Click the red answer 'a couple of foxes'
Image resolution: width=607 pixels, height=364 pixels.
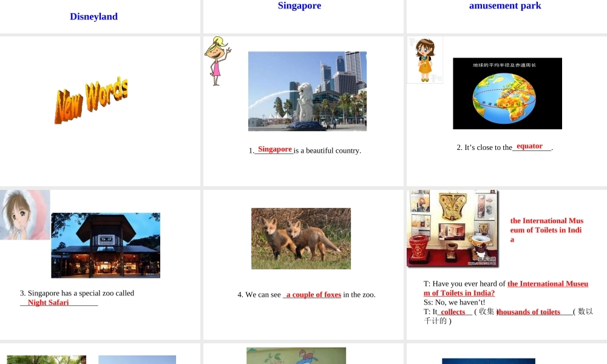(314, 295)
